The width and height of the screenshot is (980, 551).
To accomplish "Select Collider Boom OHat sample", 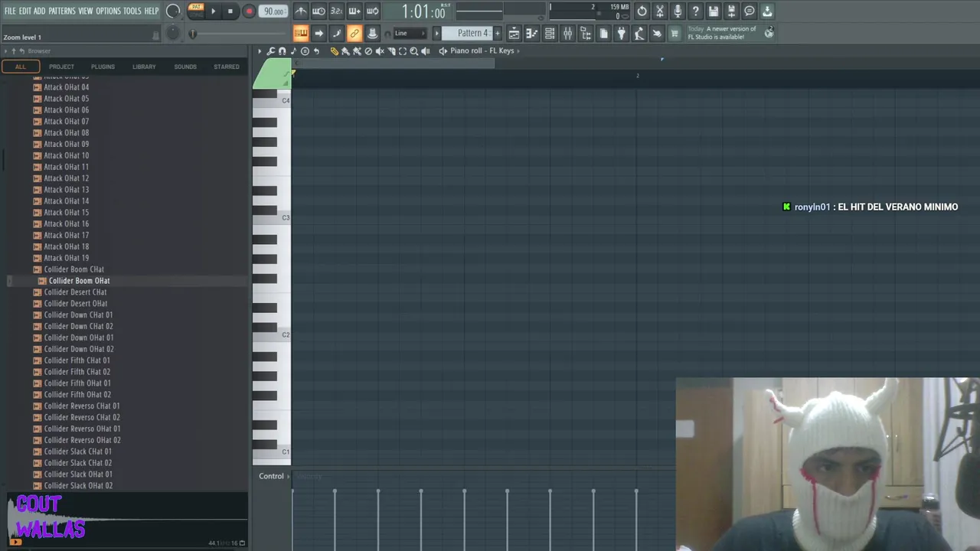I will click(79, 281).
